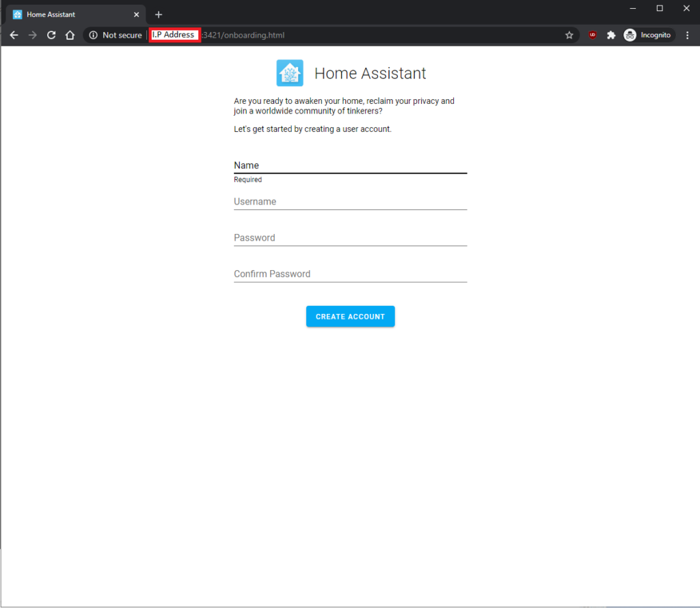Focus the Confirm Password field
Viewport: 700px width, 608px height.
(x=351, y=274)
